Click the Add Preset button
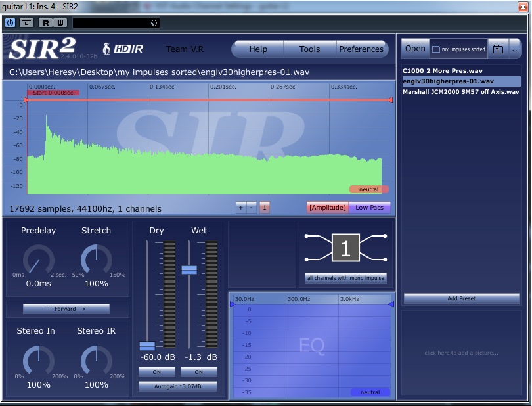Screen dimensions: 532x406 click(x=462, y=298)
